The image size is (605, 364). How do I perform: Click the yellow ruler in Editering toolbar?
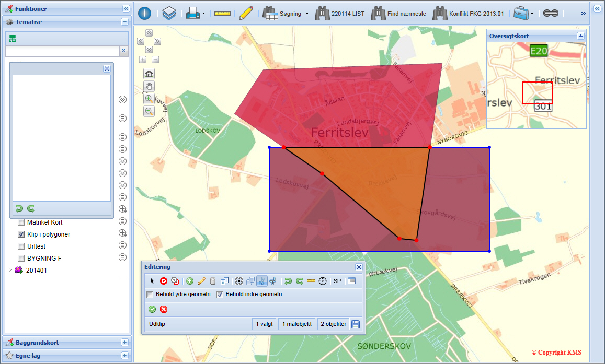point(311,281)
